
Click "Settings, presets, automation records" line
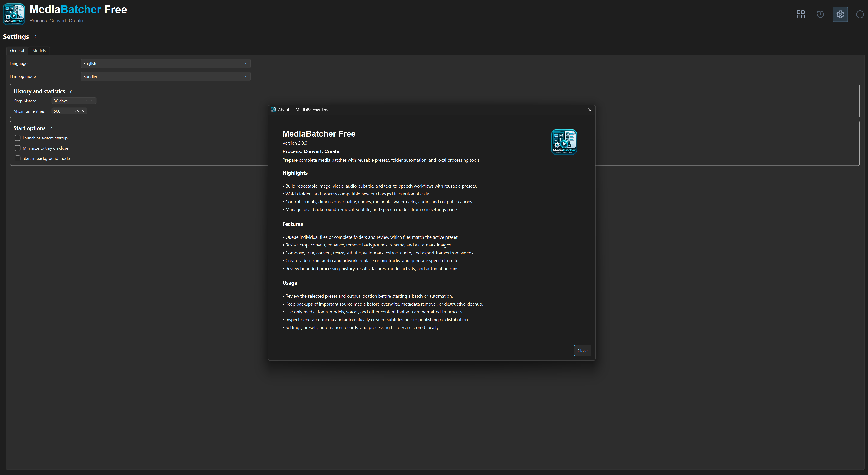click(x=361, y=328)
